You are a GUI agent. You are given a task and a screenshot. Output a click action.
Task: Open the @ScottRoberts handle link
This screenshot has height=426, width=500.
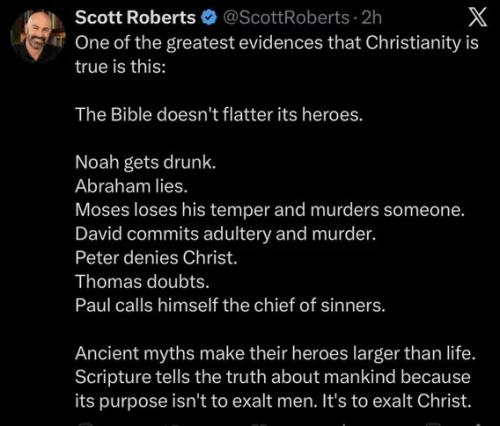tap(286, 18)
